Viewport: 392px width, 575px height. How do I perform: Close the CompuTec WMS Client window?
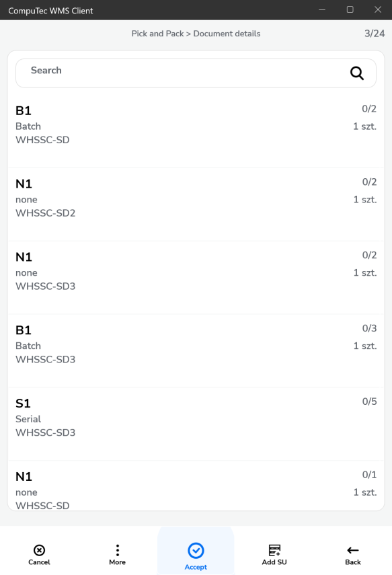pos(378,10)
